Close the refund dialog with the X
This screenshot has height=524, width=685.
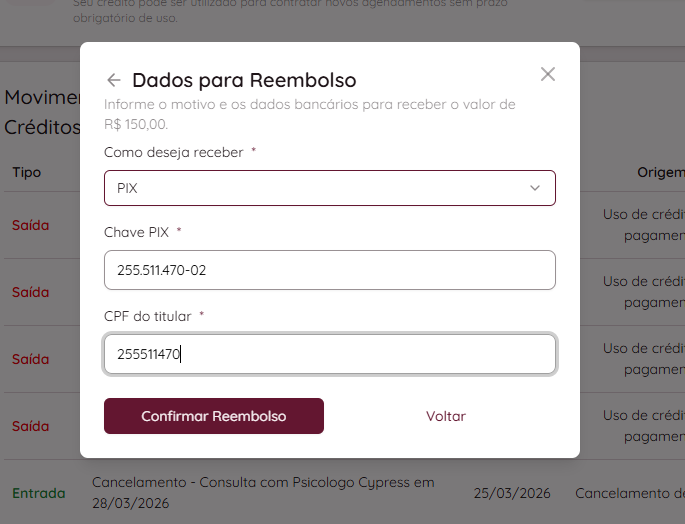click(x=547, y=74)
